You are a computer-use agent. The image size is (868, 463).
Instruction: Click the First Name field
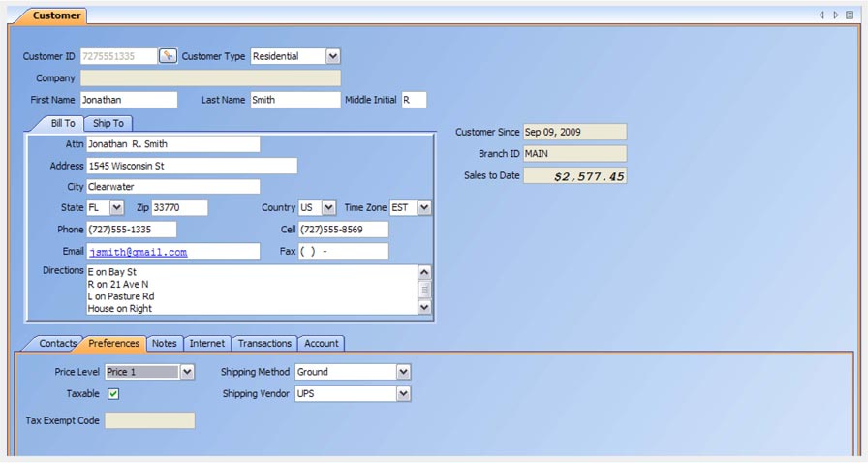tap(129, 100)
